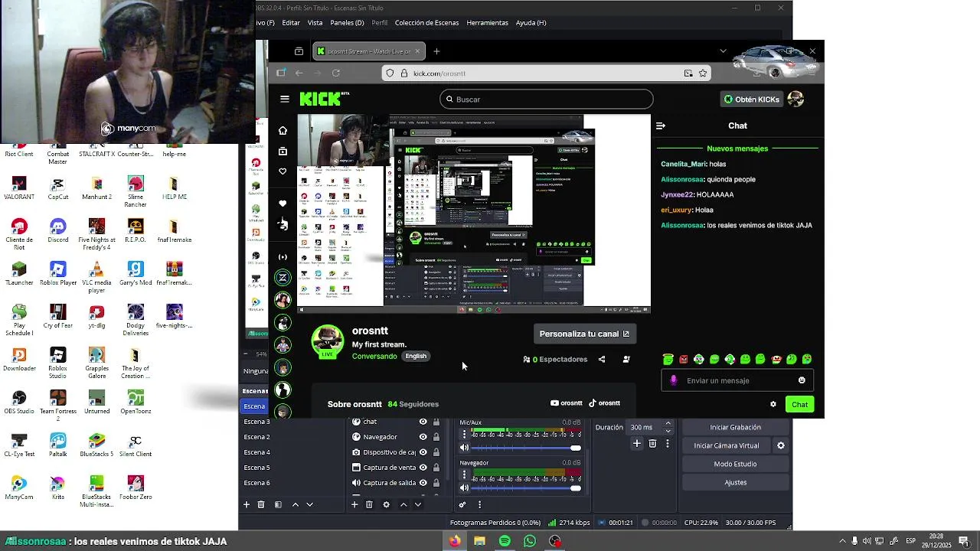Open Firefox from the taskbar
The height and width of the screenshot is (551, 980).
coord(455,541)
